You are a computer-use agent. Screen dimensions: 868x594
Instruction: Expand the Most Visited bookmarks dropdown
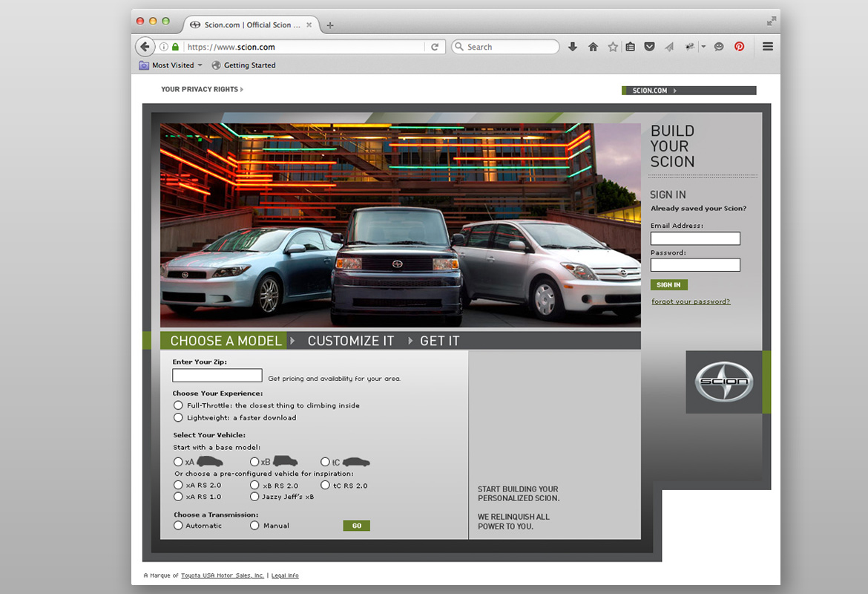point(200,65)
